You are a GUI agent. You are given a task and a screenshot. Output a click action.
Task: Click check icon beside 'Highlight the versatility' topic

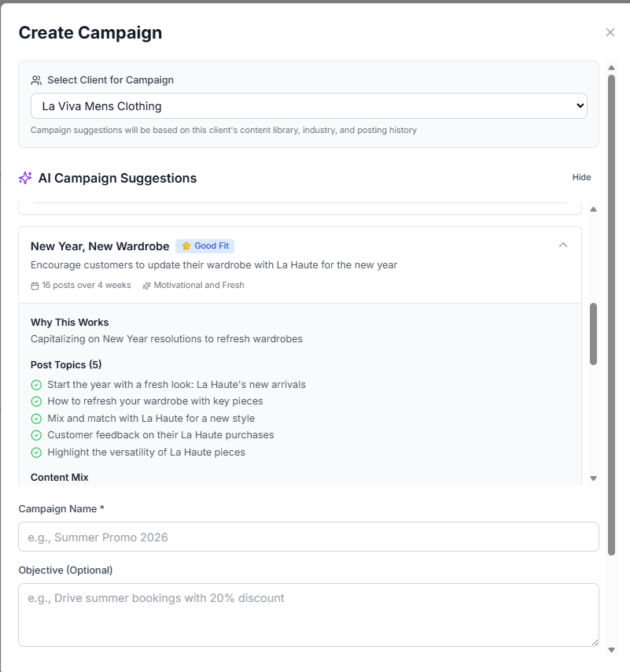pyautogui.click(x=36, y=452)
